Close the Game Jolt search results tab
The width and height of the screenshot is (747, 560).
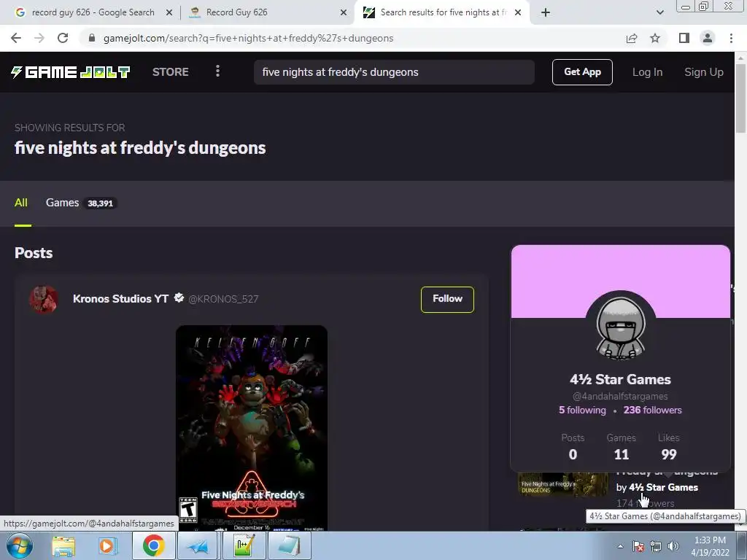point(518,13)
